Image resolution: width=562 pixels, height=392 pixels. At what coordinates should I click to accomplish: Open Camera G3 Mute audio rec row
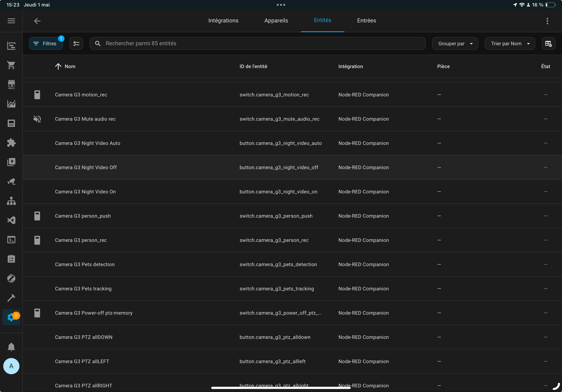pos(85,119)
